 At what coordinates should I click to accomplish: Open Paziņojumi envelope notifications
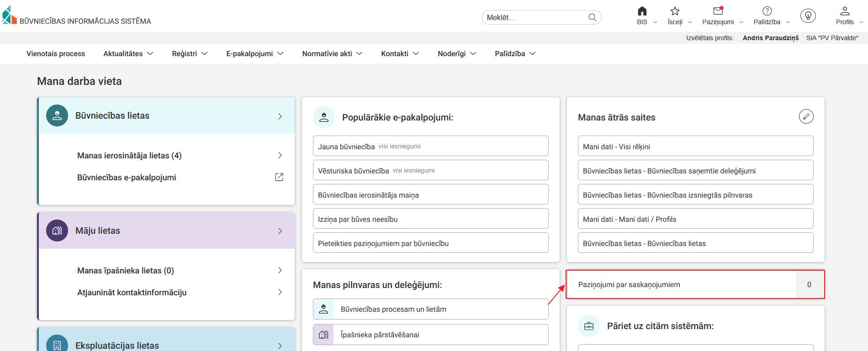point(718,11)
